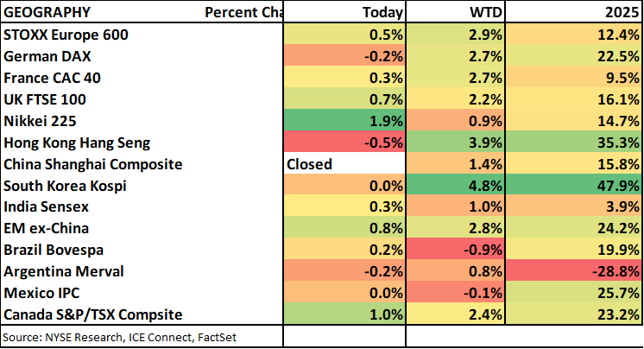Select the Mexico IPC 25.7% cell
644x349 pixels.
click(x=574, y=293)
